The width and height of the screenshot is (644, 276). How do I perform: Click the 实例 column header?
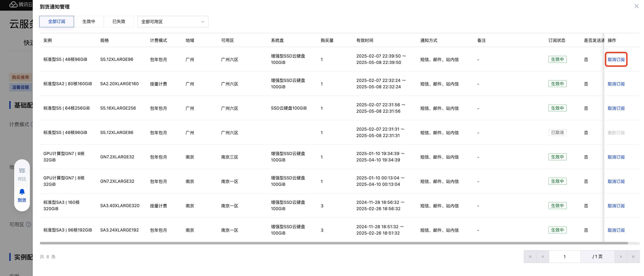pos(47,40)
